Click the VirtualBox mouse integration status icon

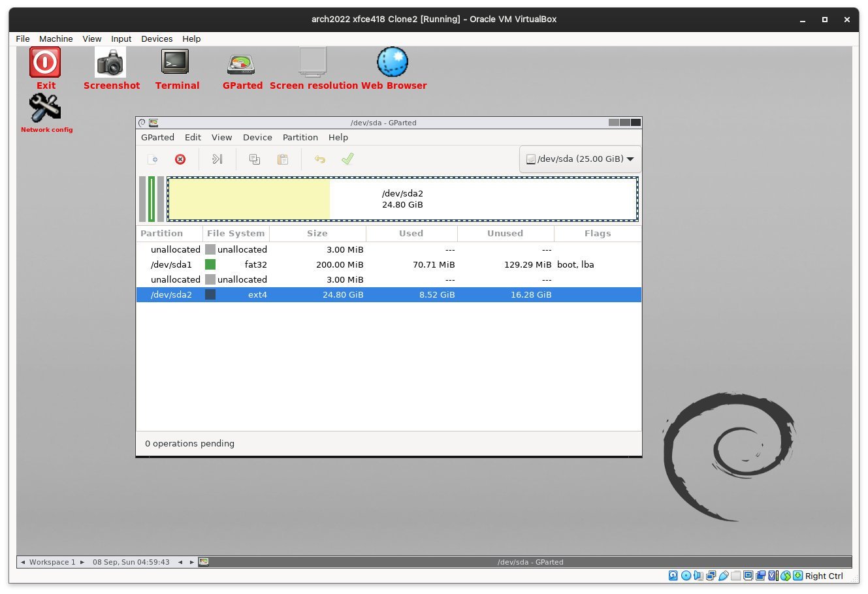click(786, 576)
